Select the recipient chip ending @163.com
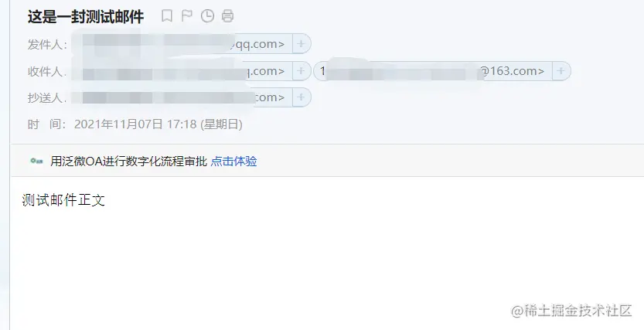The width and height of the screenshot is (644, 330). (433, 71)
